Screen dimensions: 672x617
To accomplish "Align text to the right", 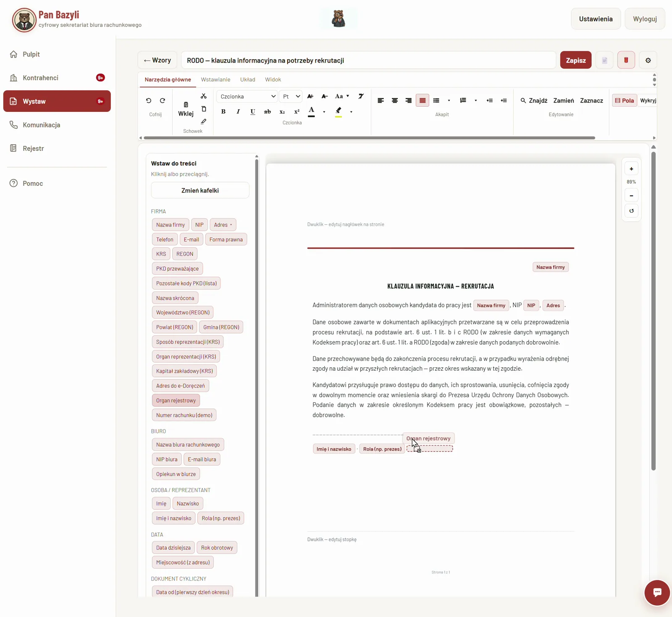I will point(409,100).
